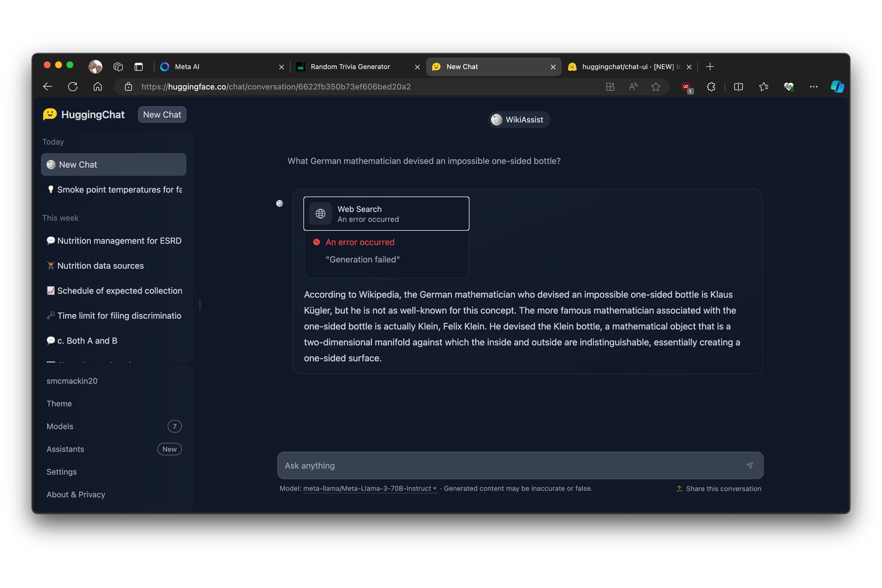Open the Nutrition management for ESRD conversation
882x588 pixels.
(113, 241)
